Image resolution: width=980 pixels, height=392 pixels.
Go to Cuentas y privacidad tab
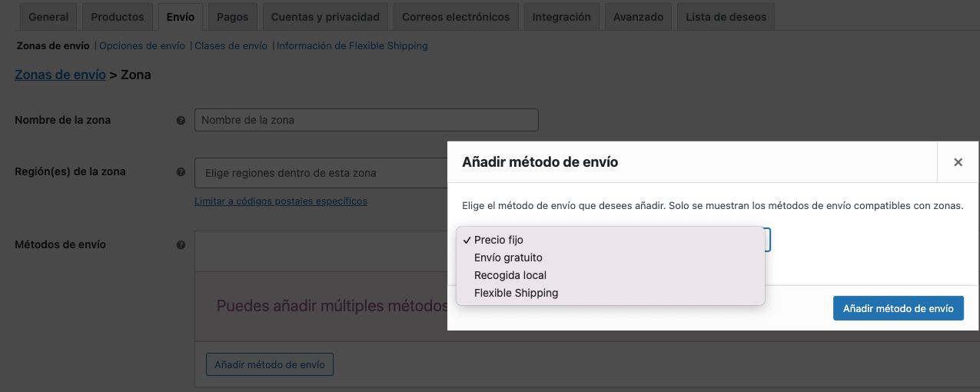click(325, 17)
